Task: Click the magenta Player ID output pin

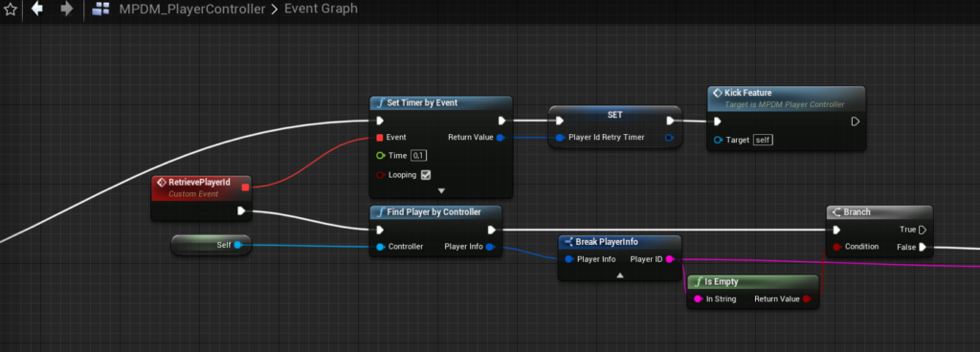Action: 670,259
